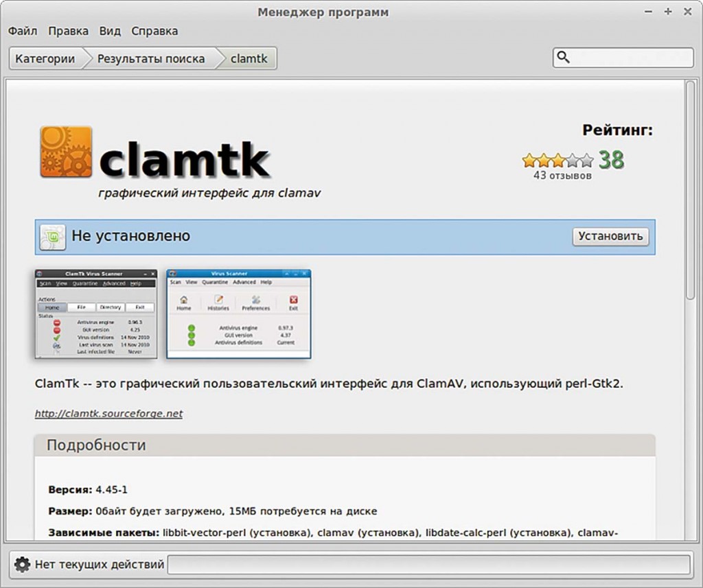Open the Правка menu

tap(68, 31)
